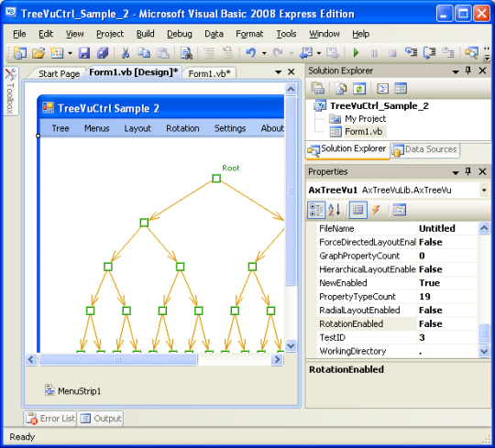Open the Build menu
Screen dimensions: 495x448
click(x=145, y=34)
